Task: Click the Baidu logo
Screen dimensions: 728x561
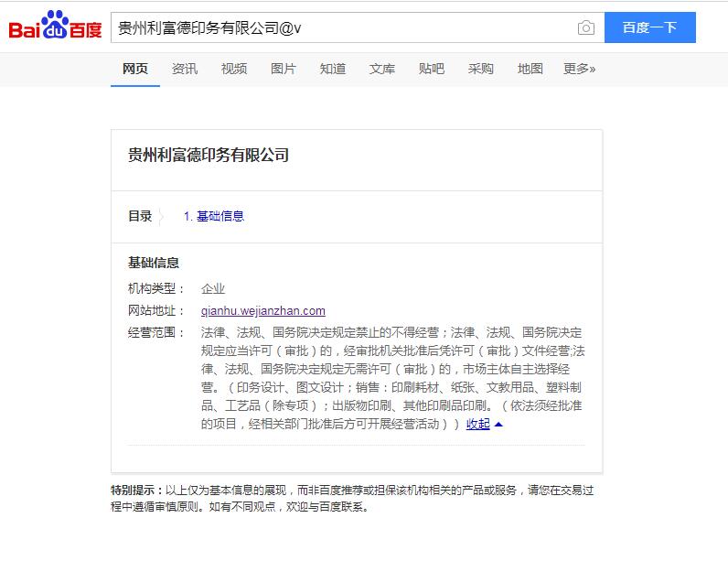Action: 55,27
